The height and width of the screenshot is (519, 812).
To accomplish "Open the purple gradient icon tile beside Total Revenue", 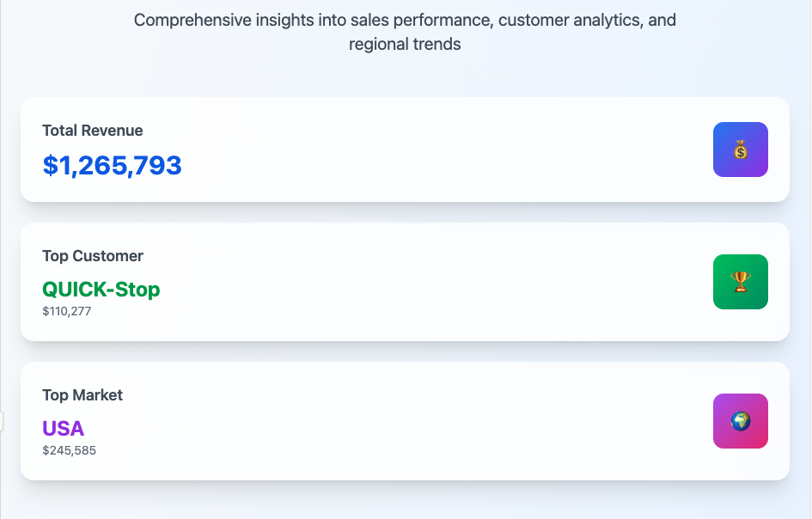I will tap(740, 150).
